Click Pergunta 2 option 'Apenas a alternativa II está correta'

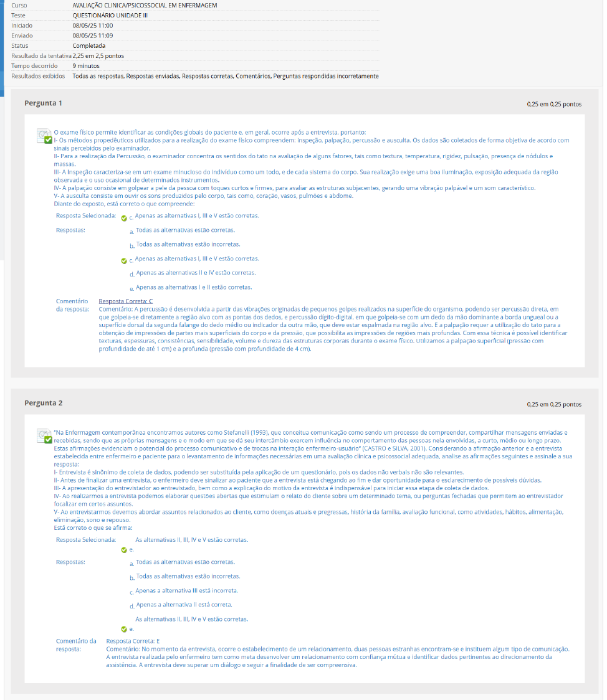pyautogui.click(x=183, y=605)
